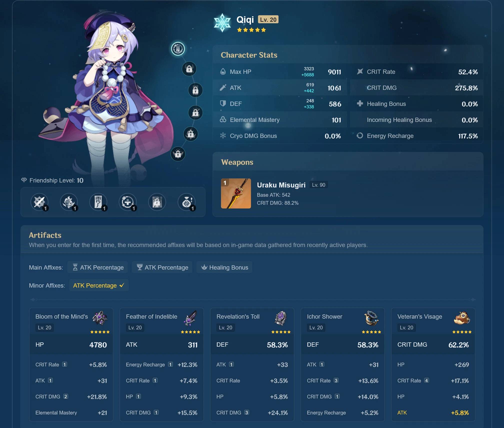
Task: Open the mora bag passive talent icon
Action: tap(186, 202)
